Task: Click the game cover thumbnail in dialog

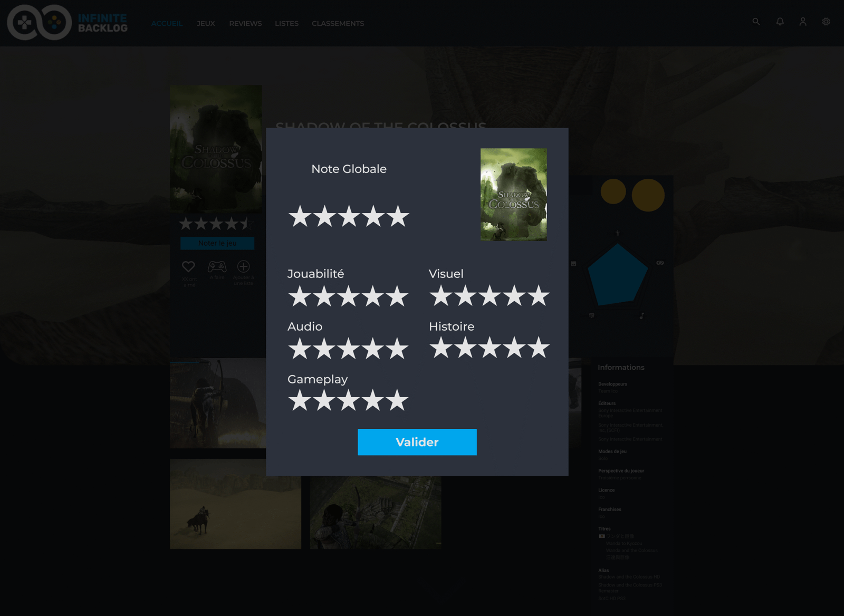Action: click(513, 195)
